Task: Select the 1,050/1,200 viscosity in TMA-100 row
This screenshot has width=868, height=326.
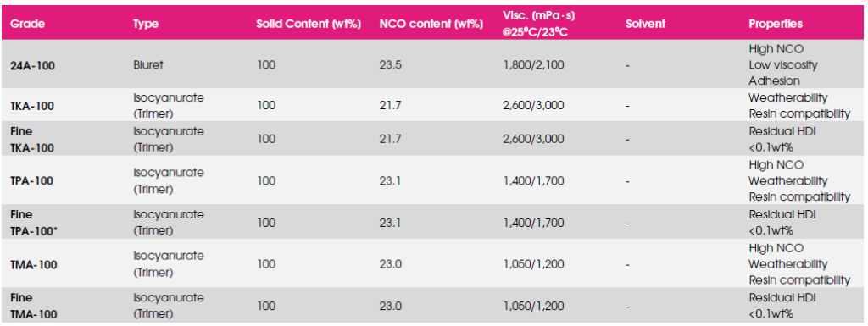Action: click(534, 265)
